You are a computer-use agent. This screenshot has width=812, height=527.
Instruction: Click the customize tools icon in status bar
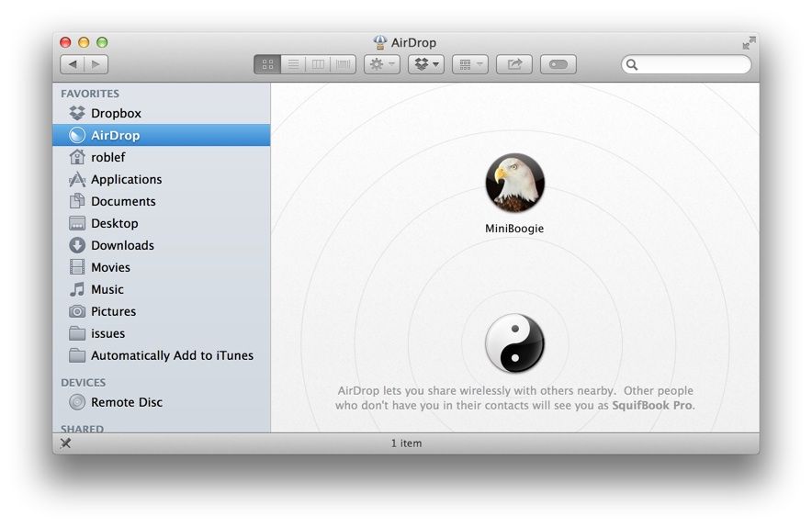(x=65, y=443)
